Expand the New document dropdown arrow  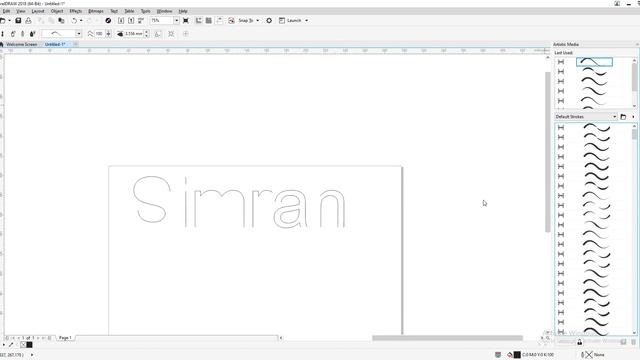pyautogui.click(x=9, y=20)
